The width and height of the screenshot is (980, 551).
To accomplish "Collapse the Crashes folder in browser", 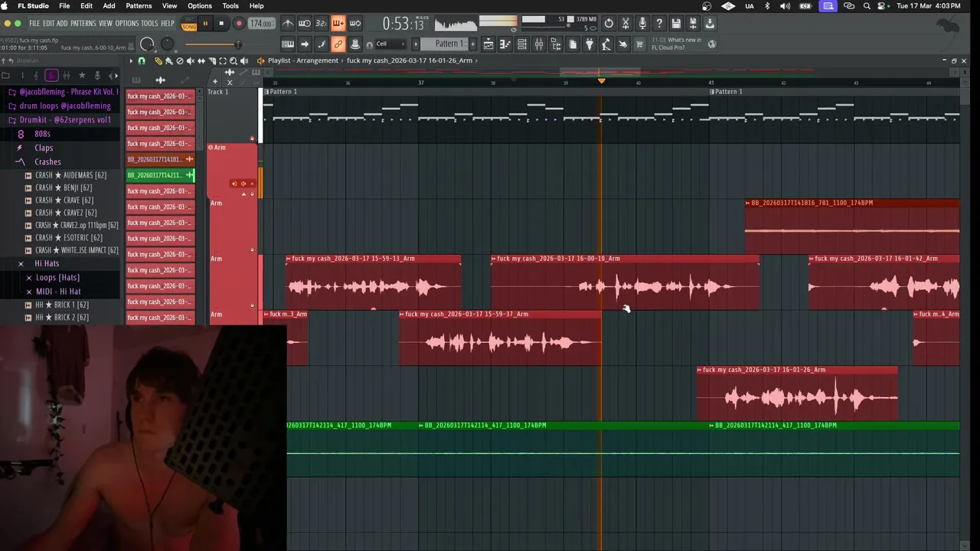I will click(x=47, y=161).
